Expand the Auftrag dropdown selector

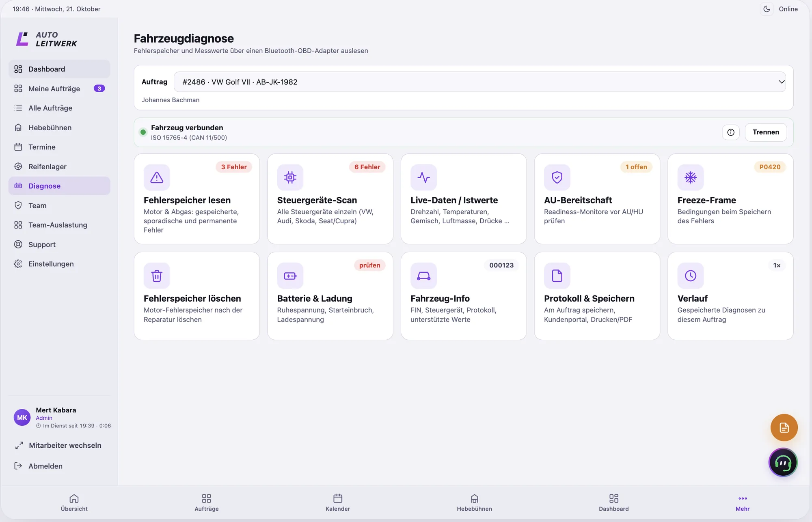pos(480,82)
